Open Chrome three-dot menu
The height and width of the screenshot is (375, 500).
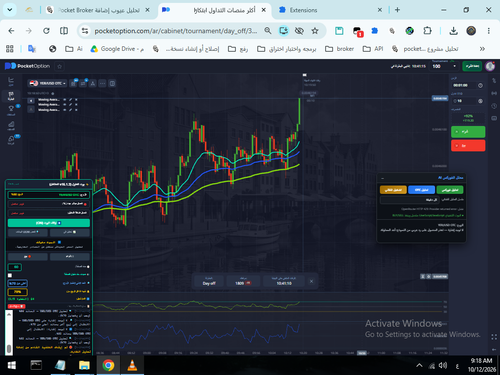(489, 31)
